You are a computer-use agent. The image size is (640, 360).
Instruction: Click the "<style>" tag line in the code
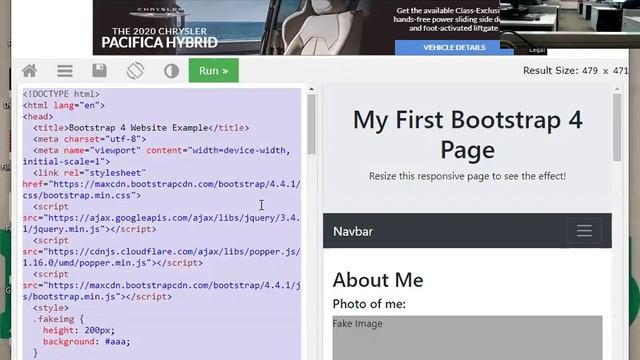(51, 308)
